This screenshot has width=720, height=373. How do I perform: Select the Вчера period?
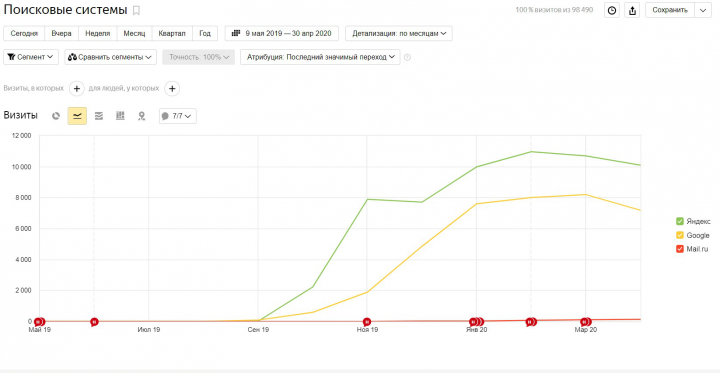(62, 34)
